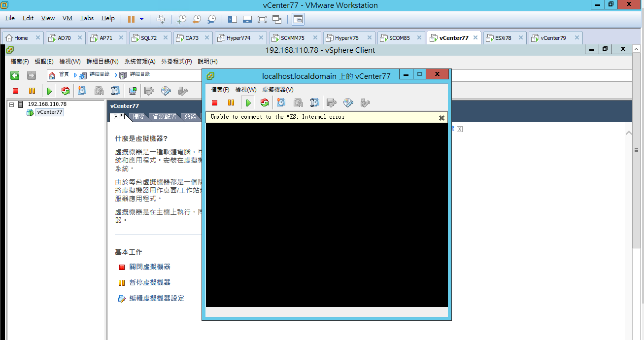Click console window red power off icon

(214, 102)
